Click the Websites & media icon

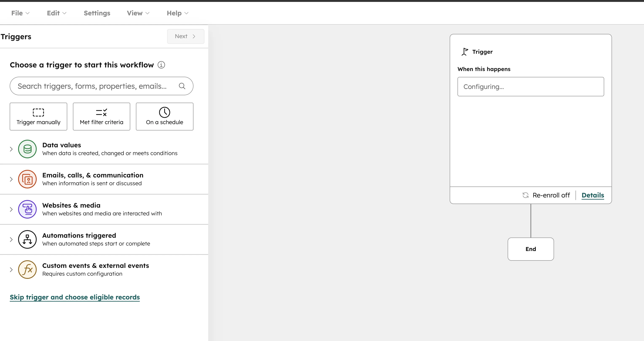coord(27,209)
